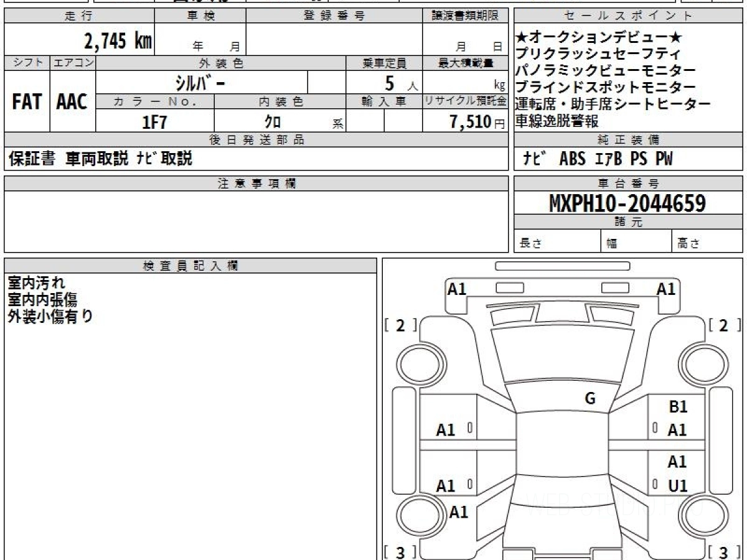Click the シフト header cell
The image size is (747, 560).
coord(27,63)
